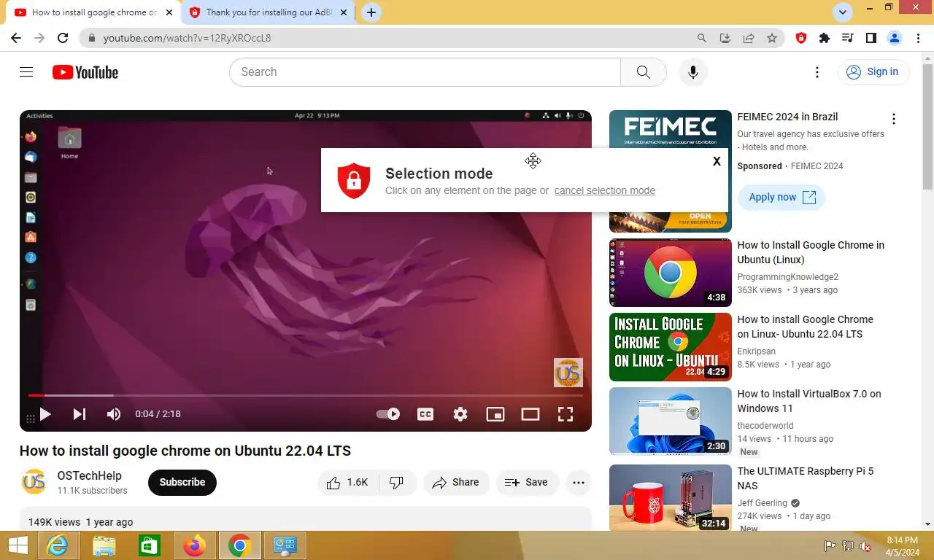Click Chrome icon in taskbar
The height and width of the screenshot is (560, 934).
coord(239,545)
